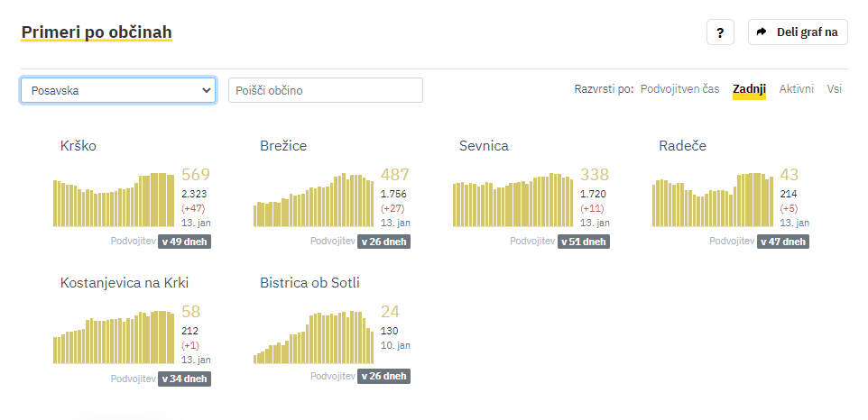
Task: Choose the Vsi sort option
Action: (x=835, y=89)
